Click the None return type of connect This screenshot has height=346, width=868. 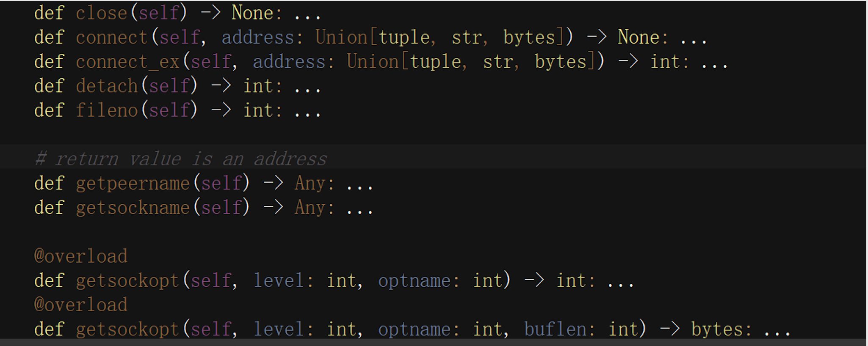[639, 37]
